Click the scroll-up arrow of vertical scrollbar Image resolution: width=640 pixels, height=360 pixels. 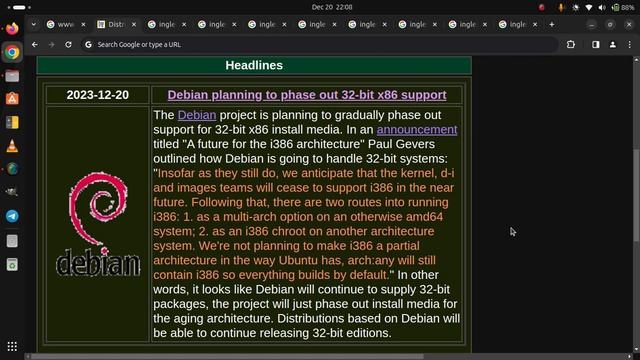pos(636,60)
